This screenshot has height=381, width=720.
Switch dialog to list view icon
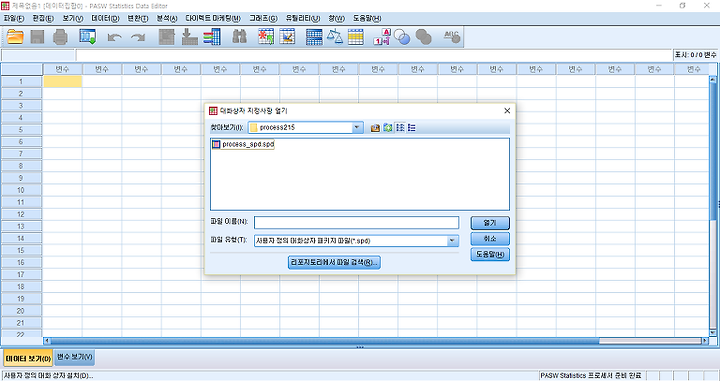click(400, 128)
